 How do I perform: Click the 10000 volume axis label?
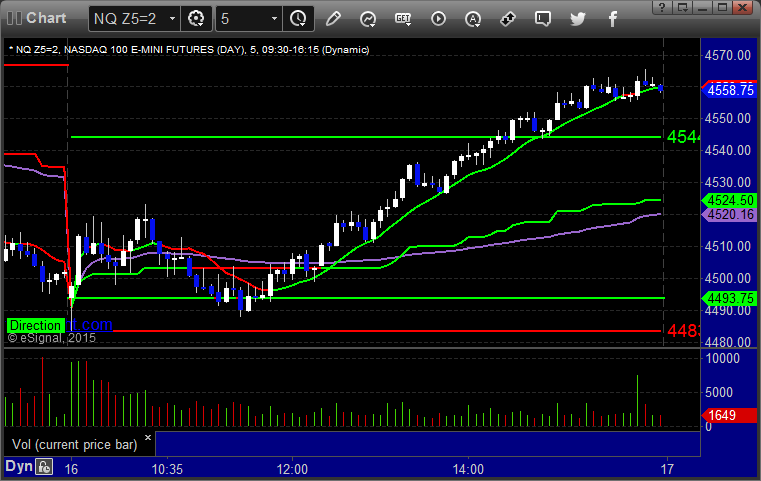pos(723,358)
